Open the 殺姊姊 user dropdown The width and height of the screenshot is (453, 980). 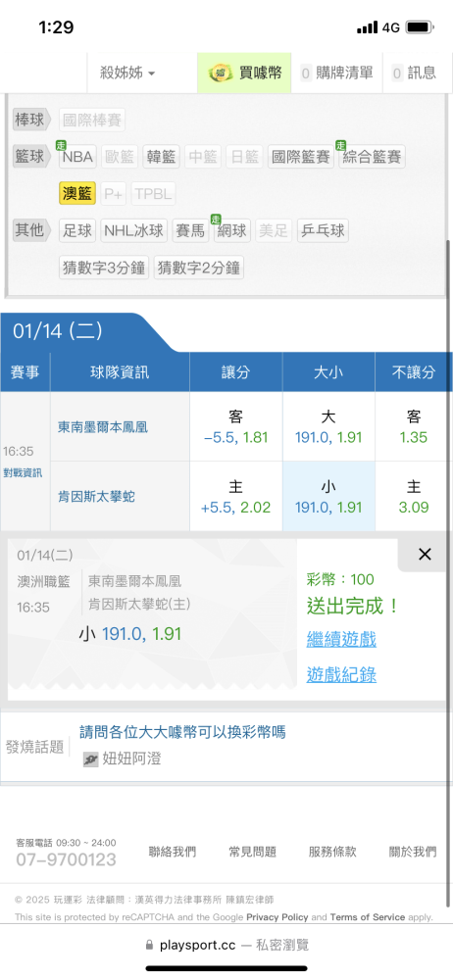coord(127,73)
